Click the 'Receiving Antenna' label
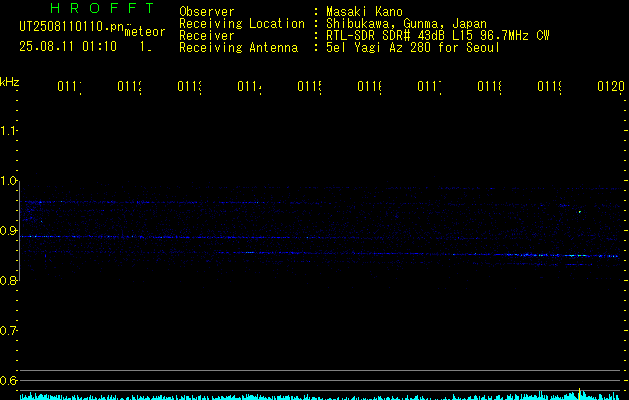This screenshot has width=629, height=400. point(238,48)
